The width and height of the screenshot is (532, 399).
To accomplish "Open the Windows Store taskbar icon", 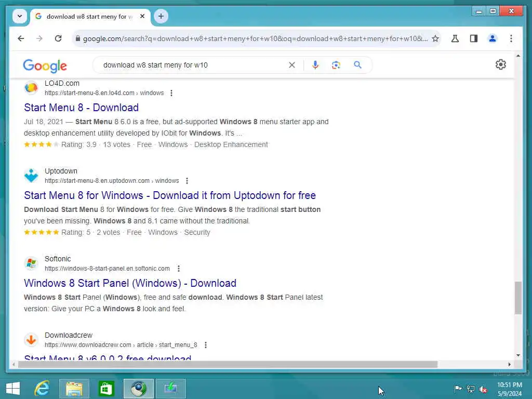I will [106, 389].
